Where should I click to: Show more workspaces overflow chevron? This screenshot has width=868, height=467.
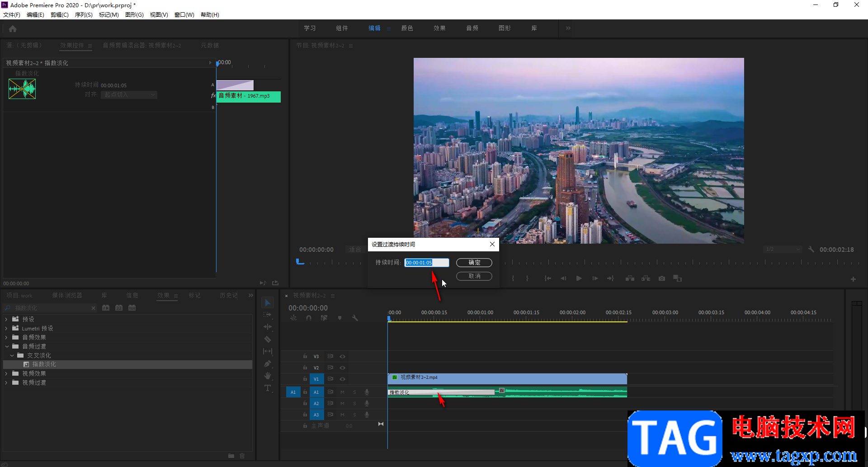568,28
